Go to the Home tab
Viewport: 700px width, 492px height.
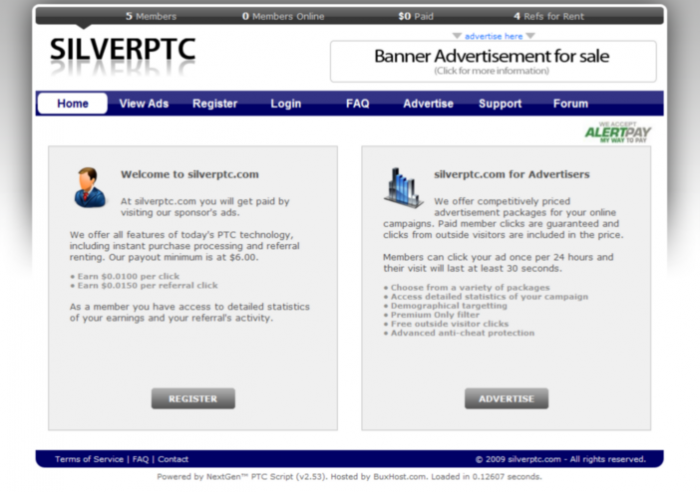72,104
